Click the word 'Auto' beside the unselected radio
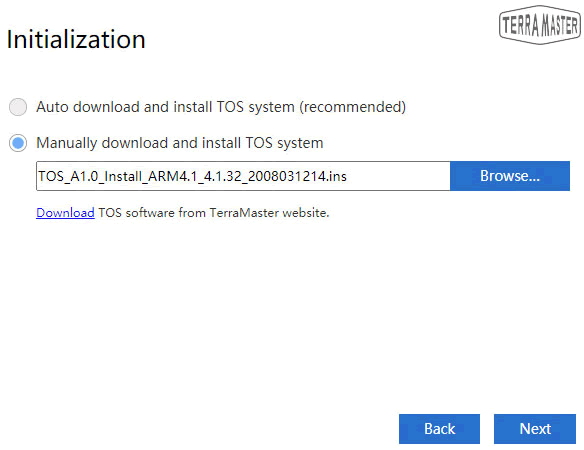Image resolution: width=584 pixels, height=450 pixels. click(x=52, y=107)
